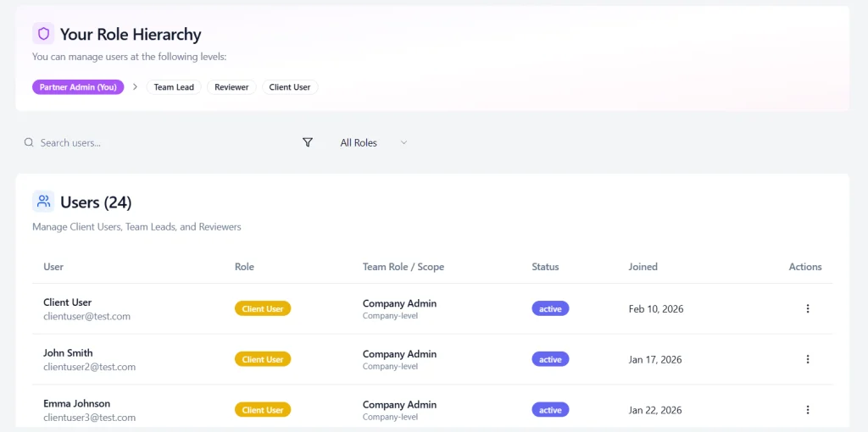
Task: Click the Role column header
Action: [x=244, y=267]
